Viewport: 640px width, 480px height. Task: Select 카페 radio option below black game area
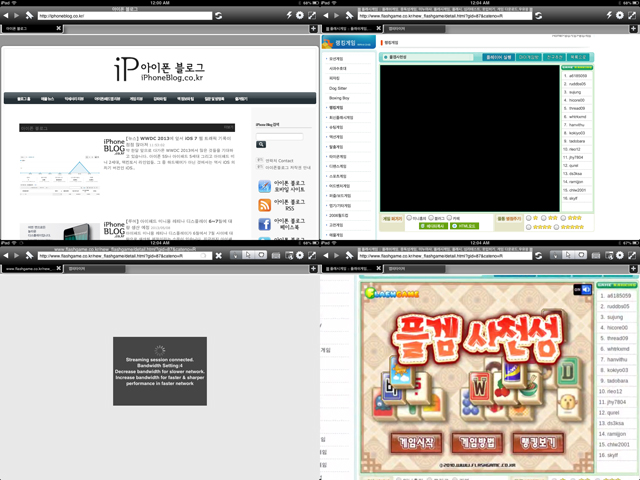pyautogui.click(x=449, y=218)
